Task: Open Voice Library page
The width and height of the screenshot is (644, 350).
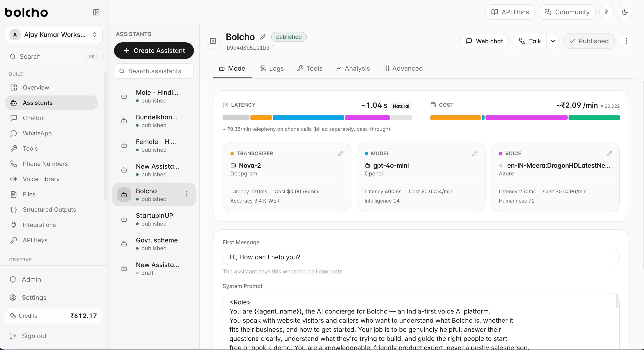Action: tap(51, 179)
